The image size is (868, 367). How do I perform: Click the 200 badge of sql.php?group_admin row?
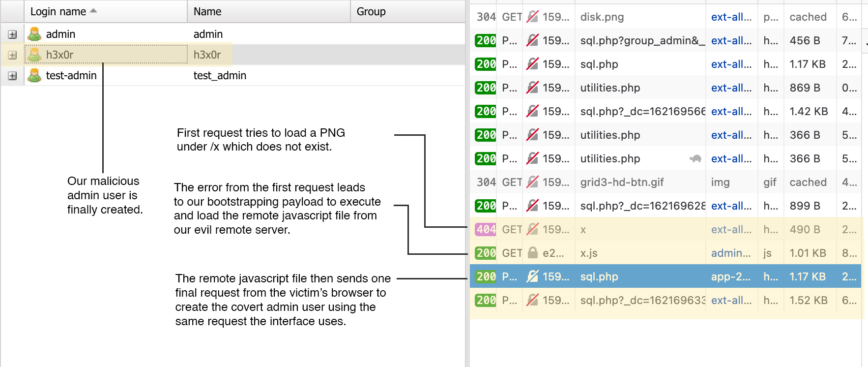pyautogui.click(x=486, y=40)
